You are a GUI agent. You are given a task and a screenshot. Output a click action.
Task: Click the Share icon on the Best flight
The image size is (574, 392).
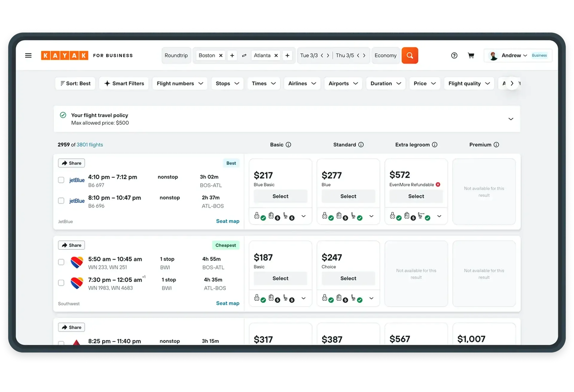tap(65, 163)
